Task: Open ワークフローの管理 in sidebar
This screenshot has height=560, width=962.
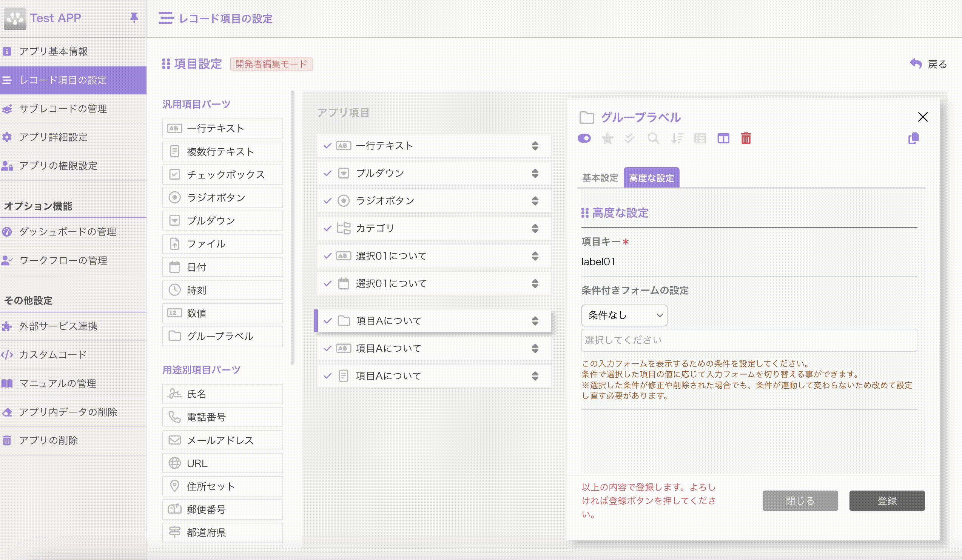Action: (73, 260)
